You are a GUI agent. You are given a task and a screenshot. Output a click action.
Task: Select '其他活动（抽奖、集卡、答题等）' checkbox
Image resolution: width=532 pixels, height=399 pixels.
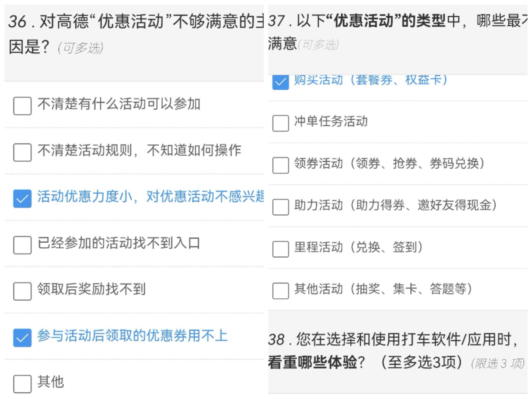click(280, 291)
